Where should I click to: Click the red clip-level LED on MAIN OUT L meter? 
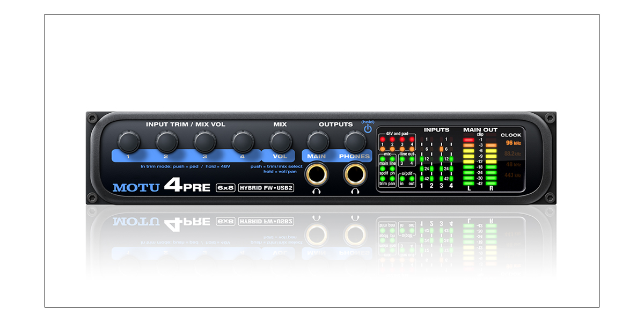pyautogui.click(x=468, y=140)
